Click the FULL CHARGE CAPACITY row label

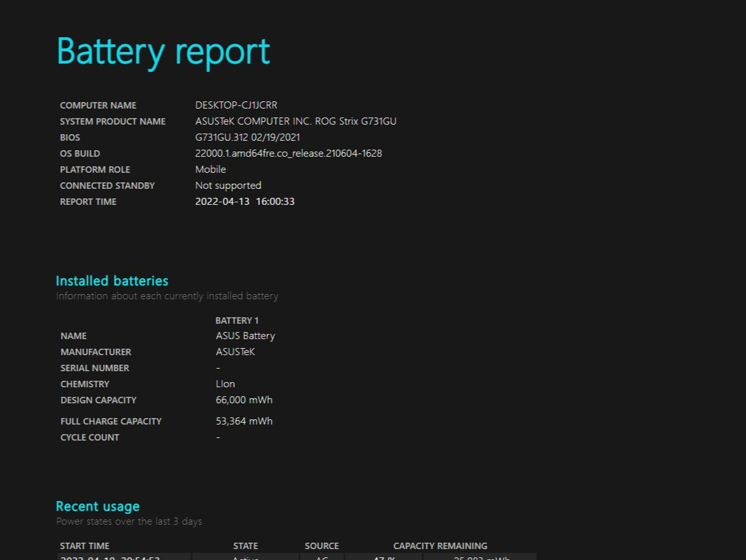[111, 421]
